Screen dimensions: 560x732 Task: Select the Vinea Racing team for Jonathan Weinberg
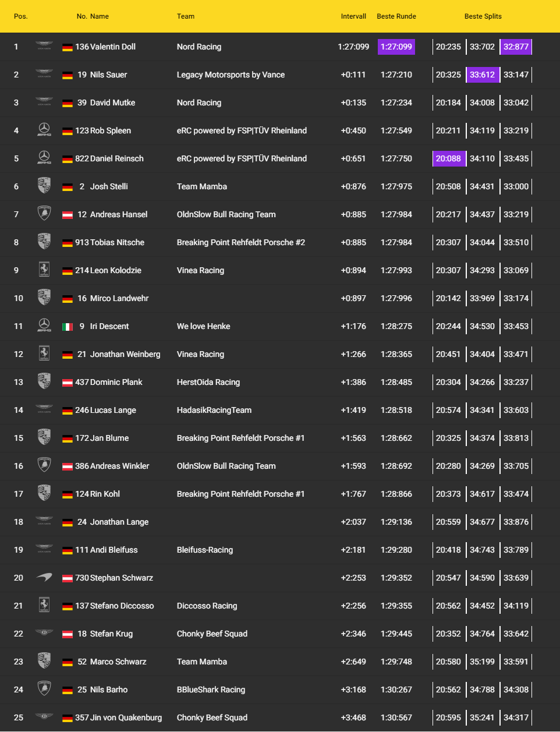pos(200,354)
